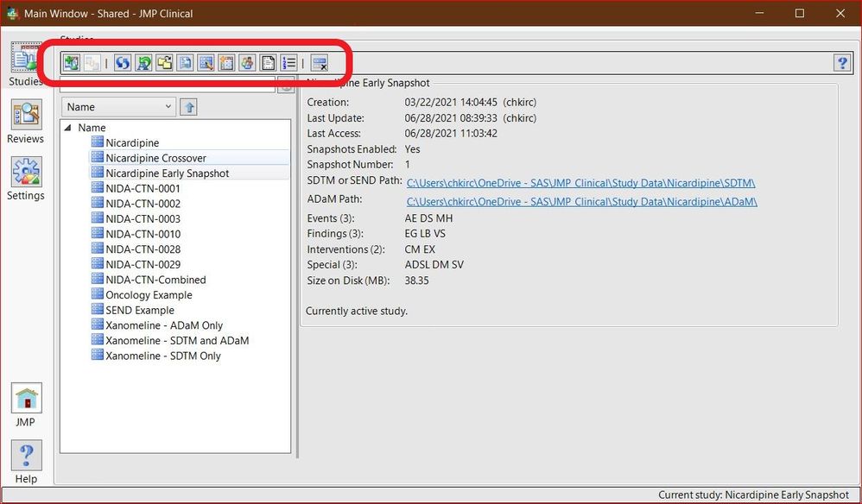
Task: Select the Nicardipine Early Snapshot study
Action: [x=167, y=173]
